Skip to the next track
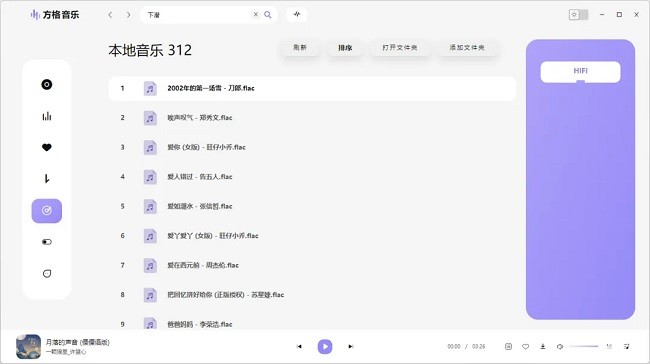Screen dimensions: 650x364 pos(351,347)
